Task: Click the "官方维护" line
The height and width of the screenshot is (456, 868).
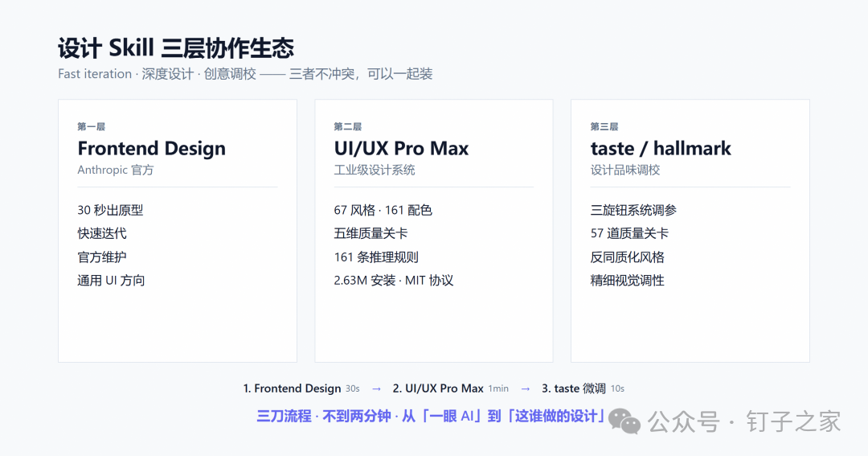Action: point(102,257)
